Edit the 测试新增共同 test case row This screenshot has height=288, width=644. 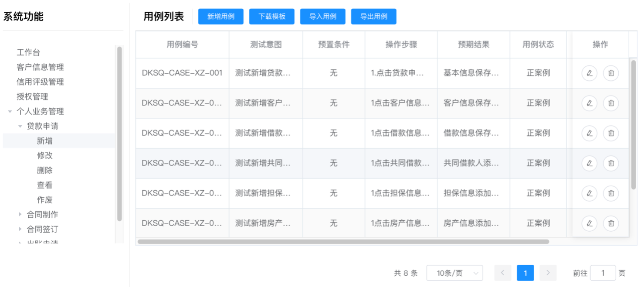(x=589, y=163)
